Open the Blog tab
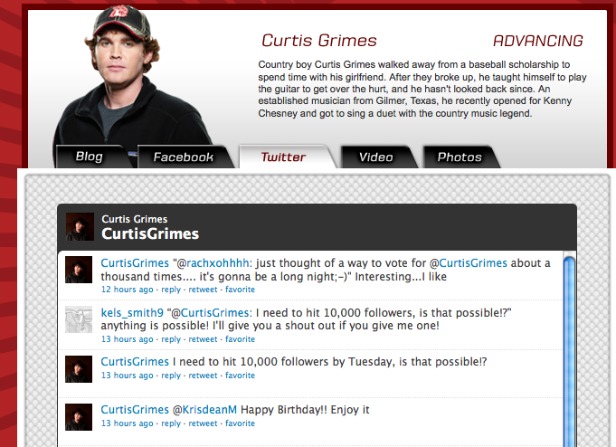The width and height of the screenshot is (616, 447). [x=89, y=157]
